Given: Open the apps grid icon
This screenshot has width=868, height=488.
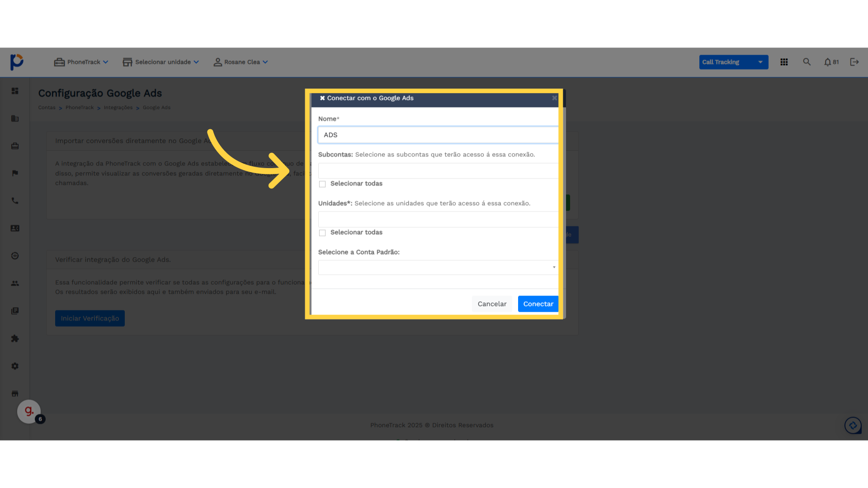Looking at the screenshot, I should (784, 62).
